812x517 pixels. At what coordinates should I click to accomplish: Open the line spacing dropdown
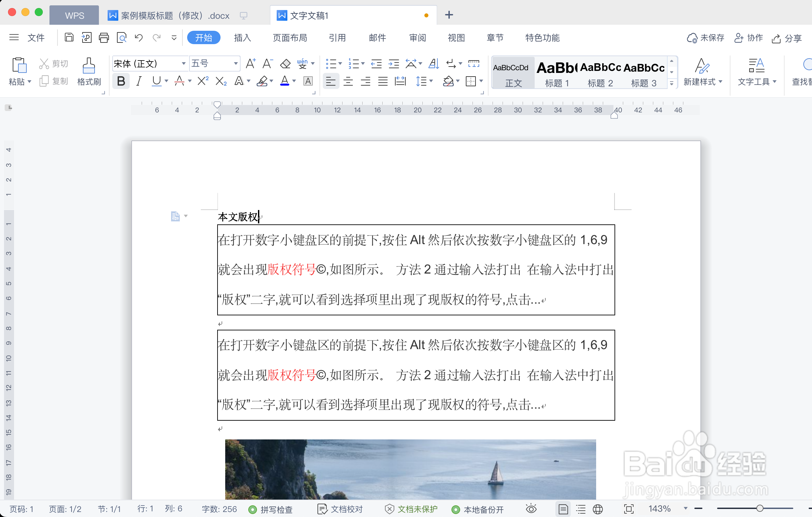point(425,81)
